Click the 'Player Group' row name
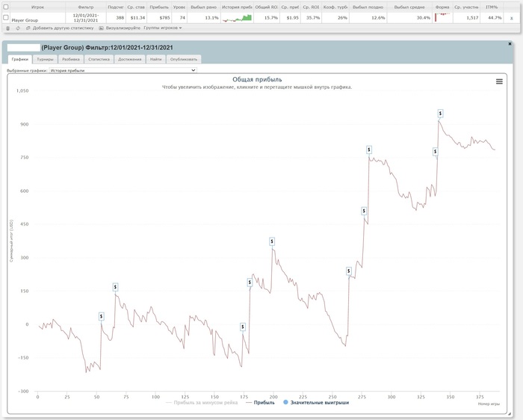 tap(25, 20)
